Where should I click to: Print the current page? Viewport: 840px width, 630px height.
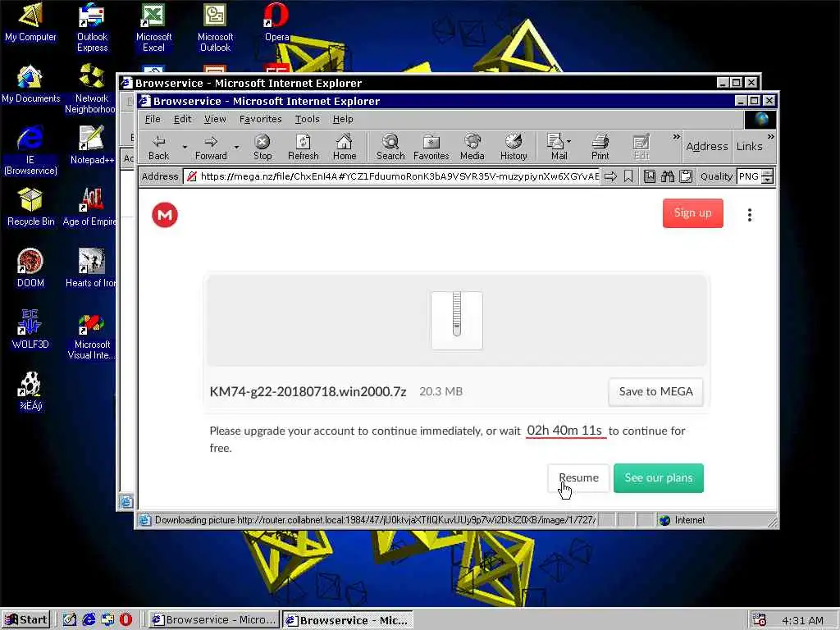click(x=600, y=147)
